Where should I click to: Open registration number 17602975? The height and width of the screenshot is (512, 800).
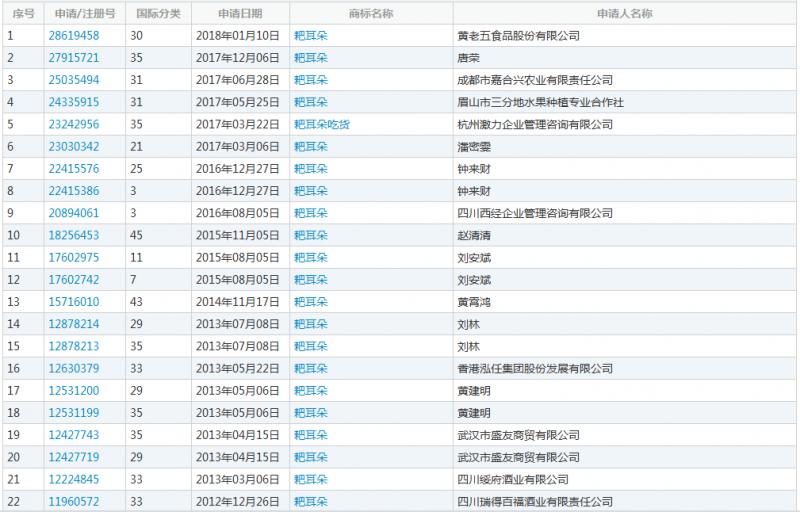point(73,258)
